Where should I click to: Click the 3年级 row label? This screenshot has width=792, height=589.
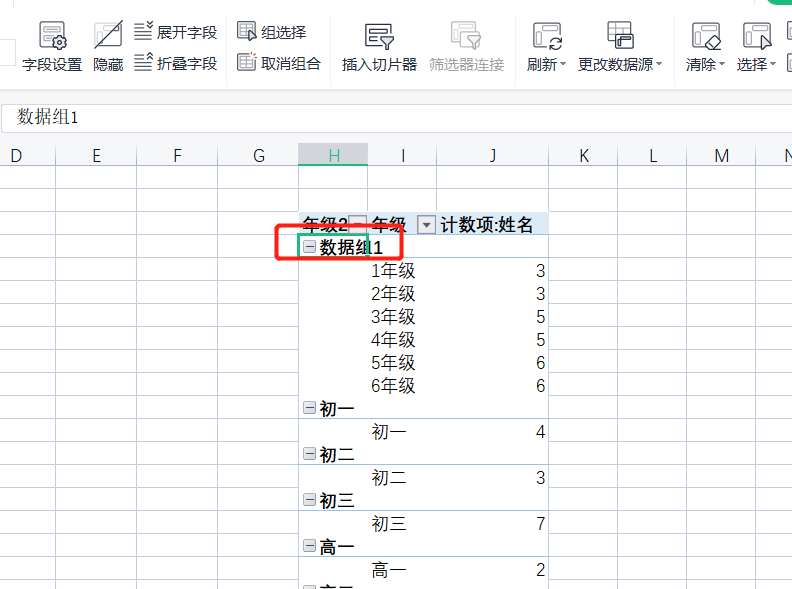tap(393, 317)
